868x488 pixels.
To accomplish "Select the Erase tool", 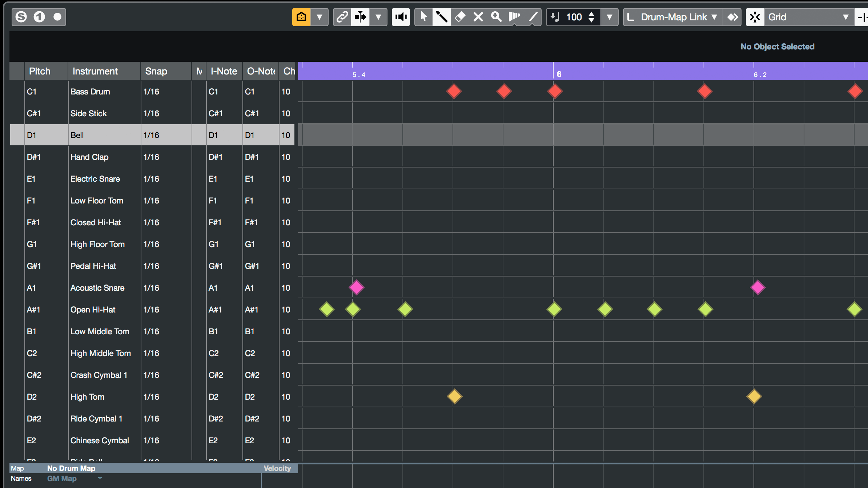I will pyautogui.click(x=460, y=17).
